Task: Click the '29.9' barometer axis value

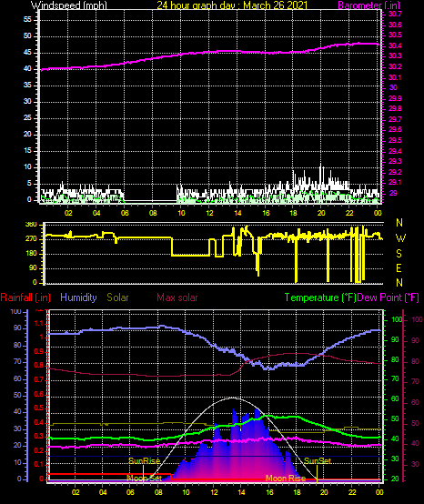Action: [395, 98]
